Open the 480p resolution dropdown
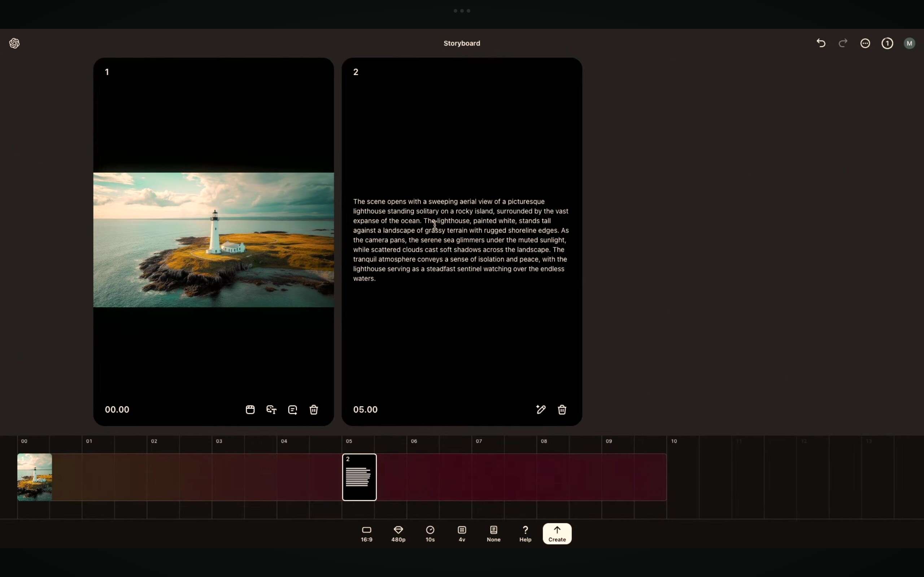Viewport: 924px width, 577px height. pyautogui.click(x=398, y=533)
